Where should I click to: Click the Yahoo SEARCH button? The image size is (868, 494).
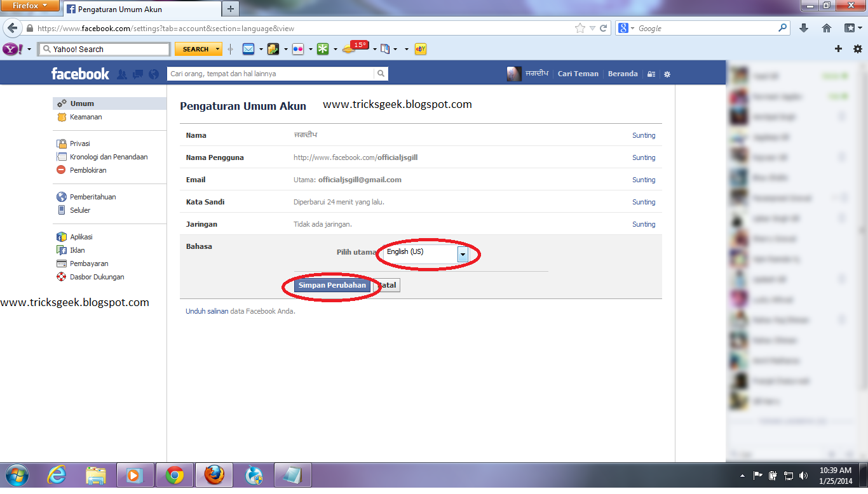point(196,49)
